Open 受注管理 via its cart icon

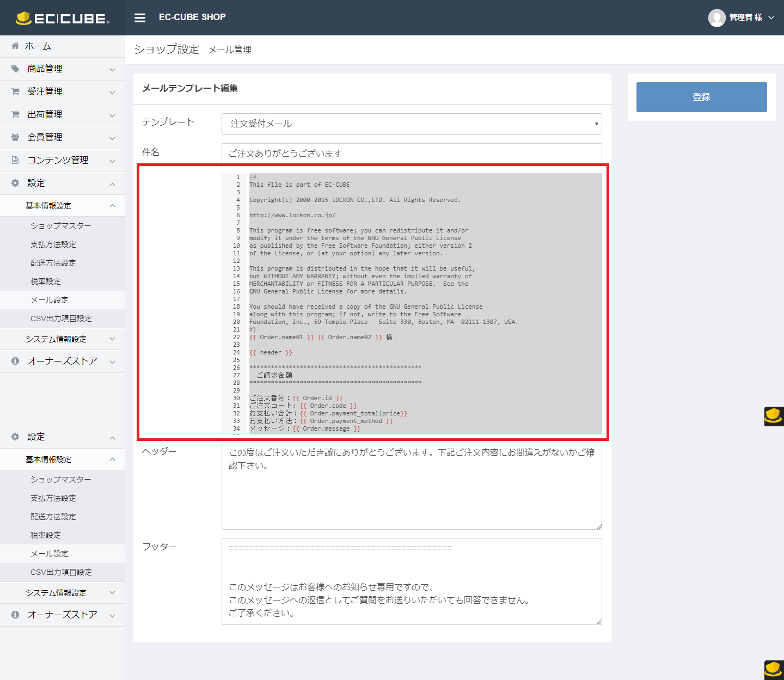tap(15, 91)
